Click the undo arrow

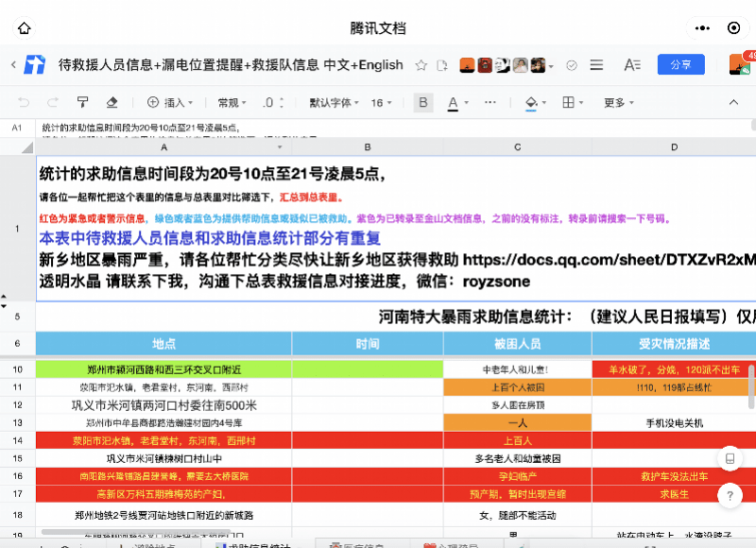(x=25, y=102)
